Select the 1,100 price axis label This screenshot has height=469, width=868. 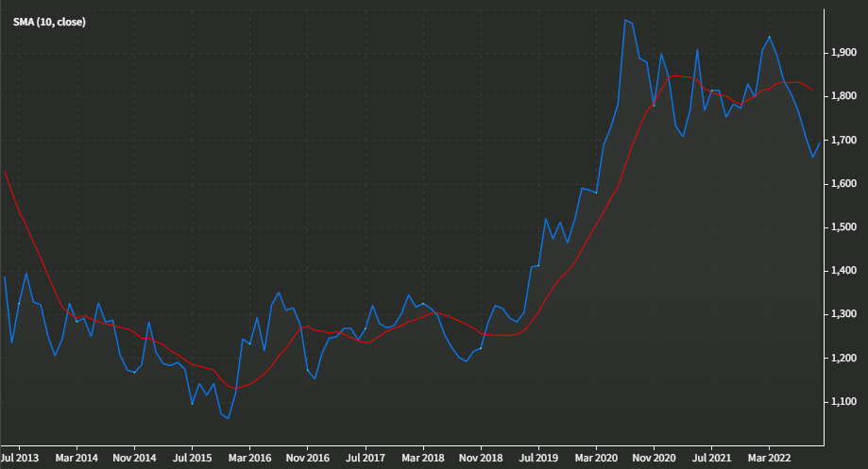[843, 401]
